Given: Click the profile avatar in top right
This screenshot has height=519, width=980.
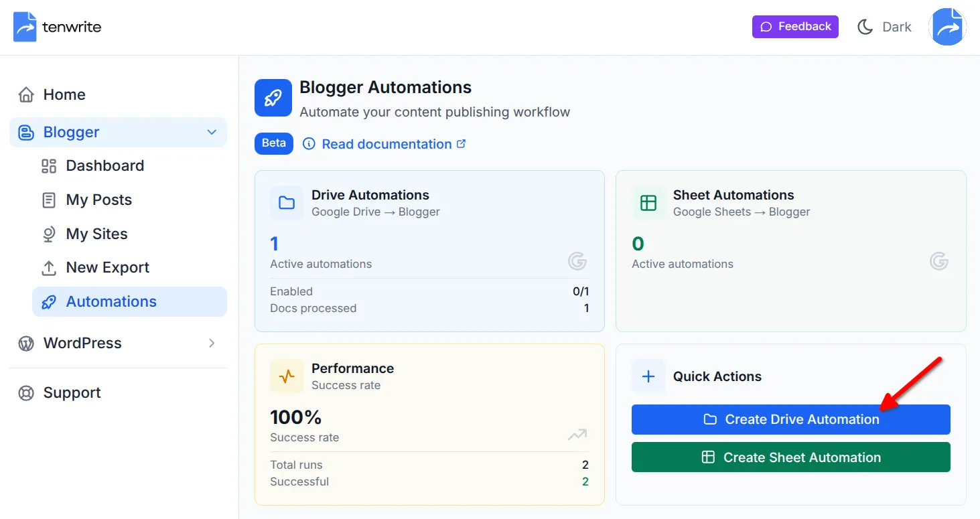Looking at the screenshot, I should tap(947, 26).
